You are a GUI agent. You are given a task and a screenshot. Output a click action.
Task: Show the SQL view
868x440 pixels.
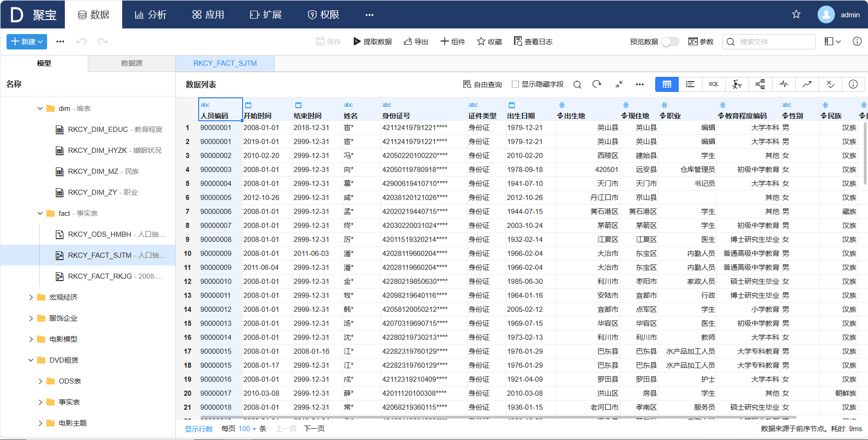714,84
